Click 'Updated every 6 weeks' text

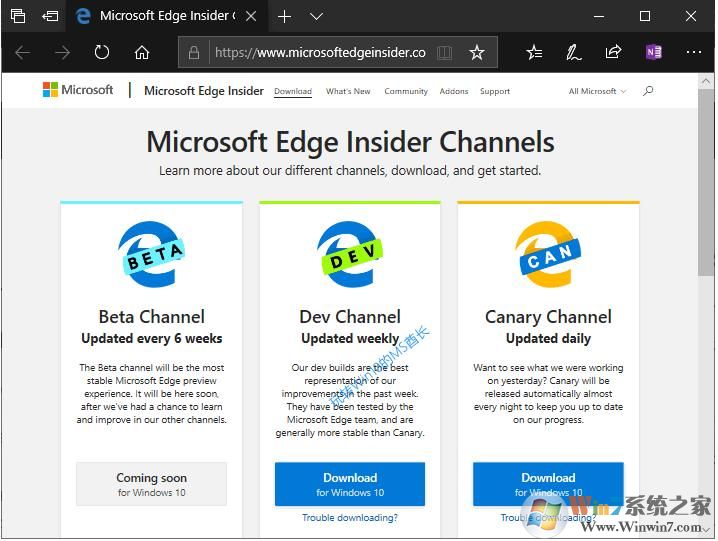[x=152, y=339]
